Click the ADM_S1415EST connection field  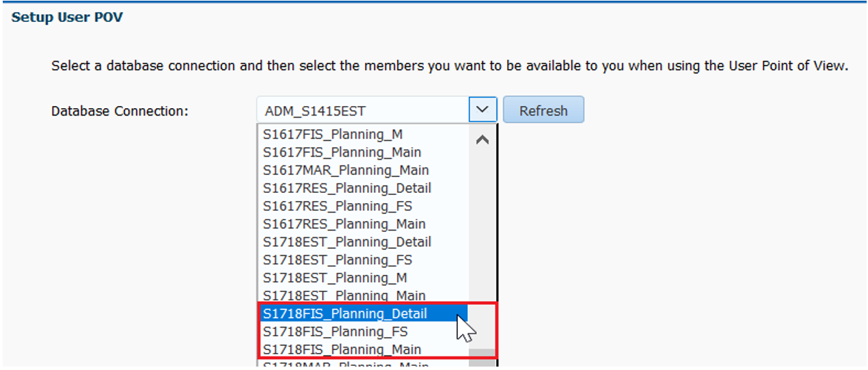point(362,110)
